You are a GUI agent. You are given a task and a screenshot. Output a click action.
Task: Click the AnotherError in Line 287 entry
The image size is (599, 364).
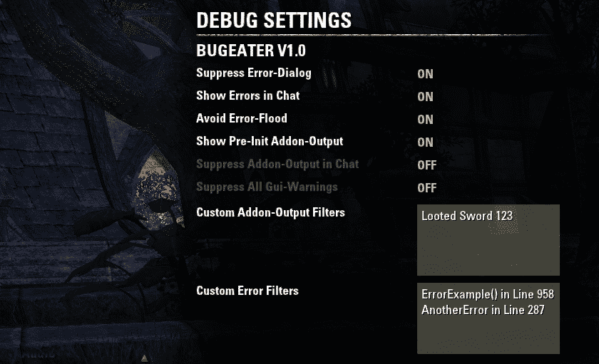coord(483,310)
